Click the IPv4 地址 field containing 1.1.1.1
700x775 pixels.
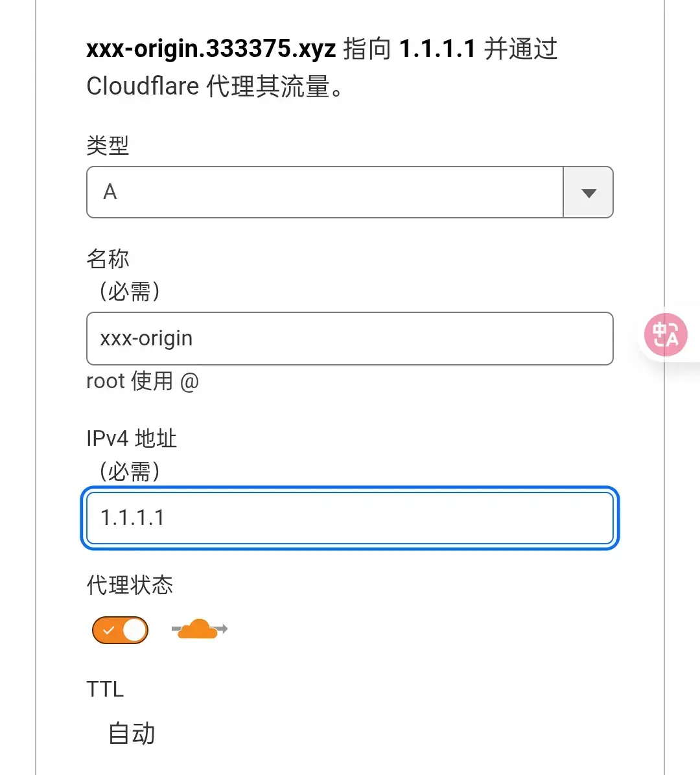(x=349, y=518)
